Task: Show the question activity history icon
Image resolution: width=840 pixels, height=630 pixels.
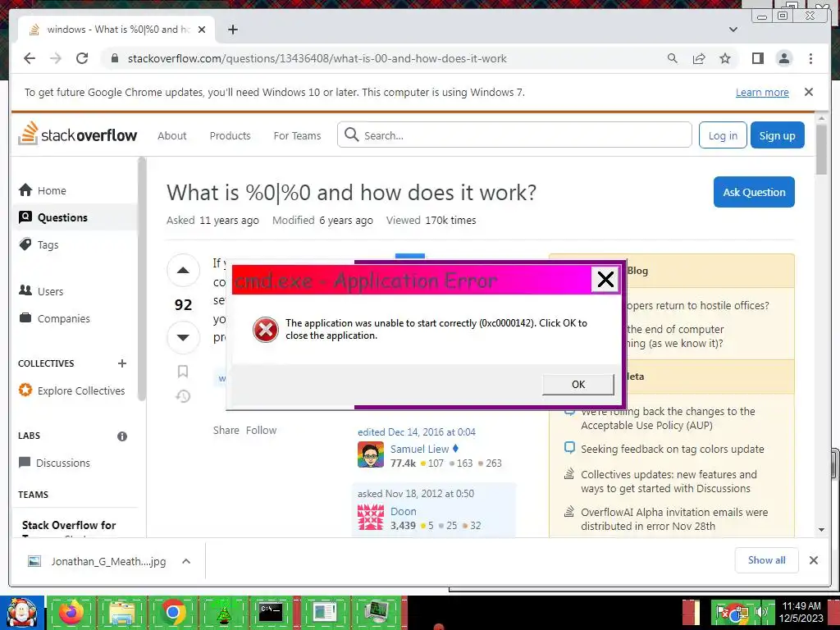Action: tap(183, 396)
